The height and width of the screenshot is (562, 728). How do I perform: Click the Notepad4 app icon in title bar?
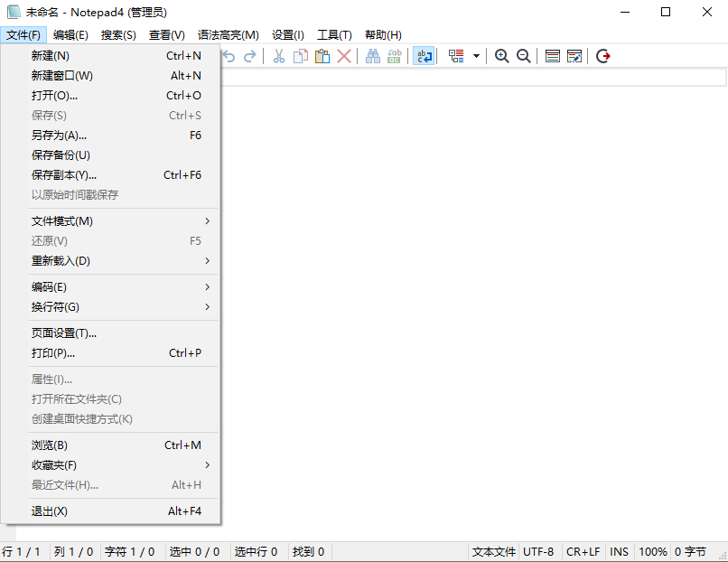click(x=14, y=12)
